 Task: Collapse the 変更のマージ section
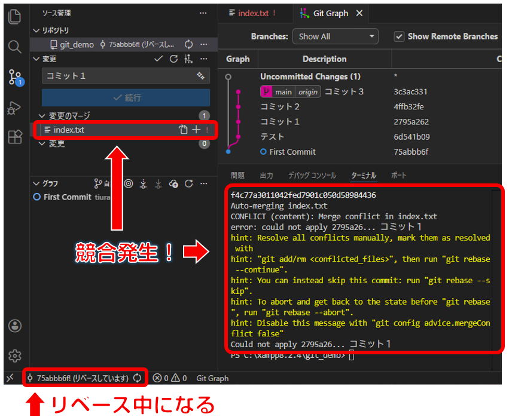pyautogui.click(x=42, y=116)
